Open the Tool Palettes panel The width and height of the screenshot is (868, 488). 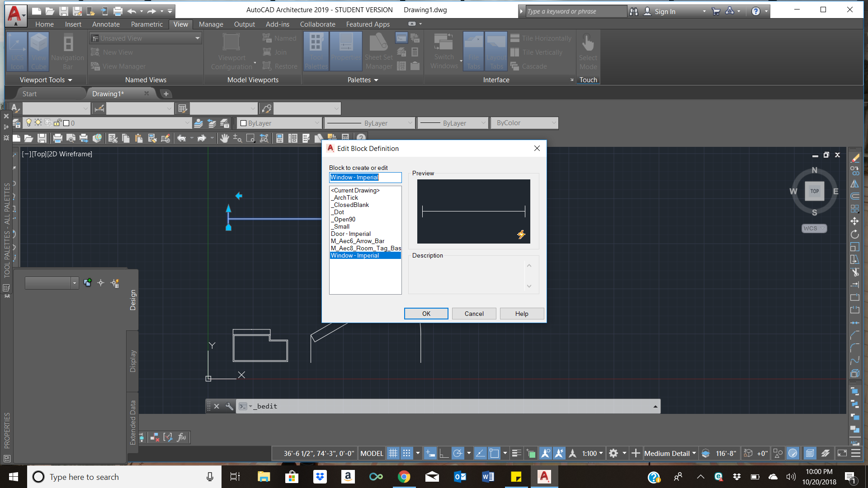pyautogui.click(x=316, y=51)
